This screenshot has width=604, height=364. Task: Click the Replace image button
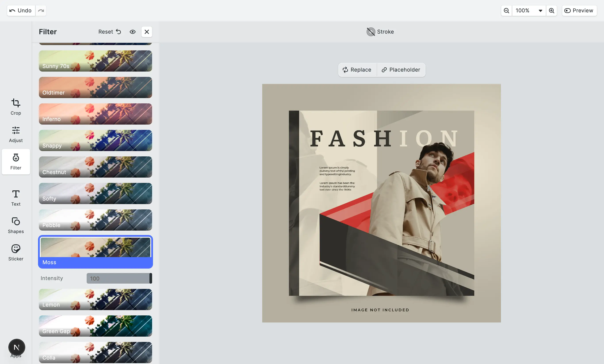[x=357, y=70]
